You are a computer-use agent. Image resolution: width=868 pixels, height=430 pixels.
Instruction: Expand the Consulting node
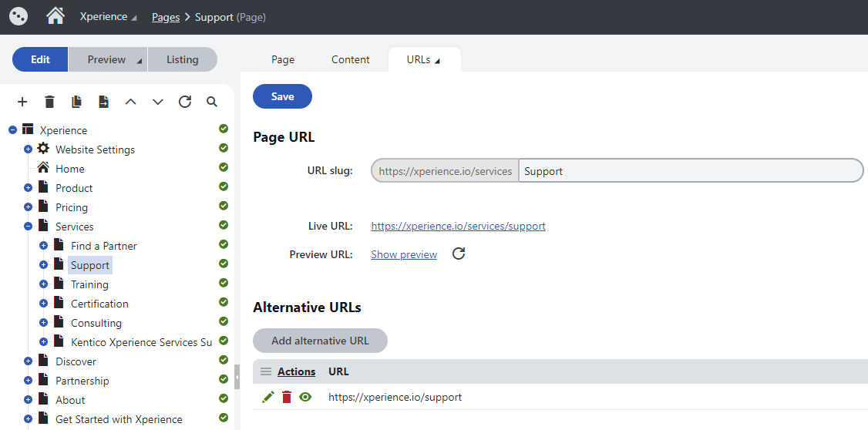click(x=44, y=323)
